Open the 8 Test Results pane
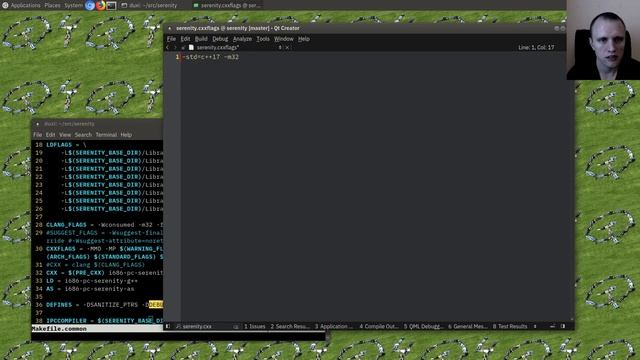This screenshot has width=640, height=360. pos(510,326)
